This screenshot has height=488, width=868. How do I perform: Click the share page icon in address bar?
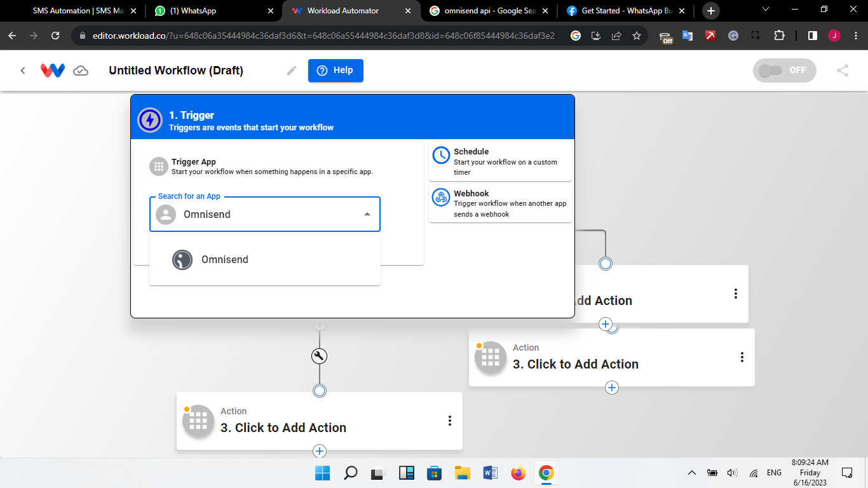pyautogui.click(x=616, y=36)
